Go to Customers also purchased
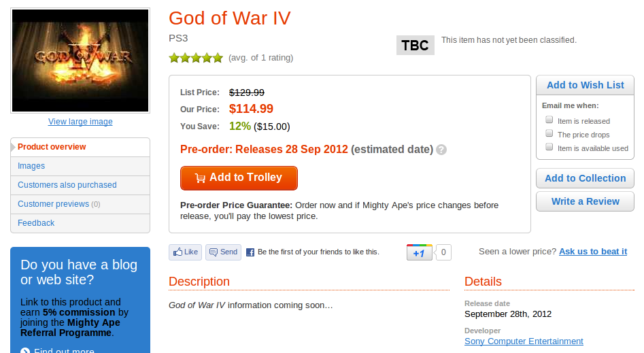644x353 pixels. click(x=67, y=185)
